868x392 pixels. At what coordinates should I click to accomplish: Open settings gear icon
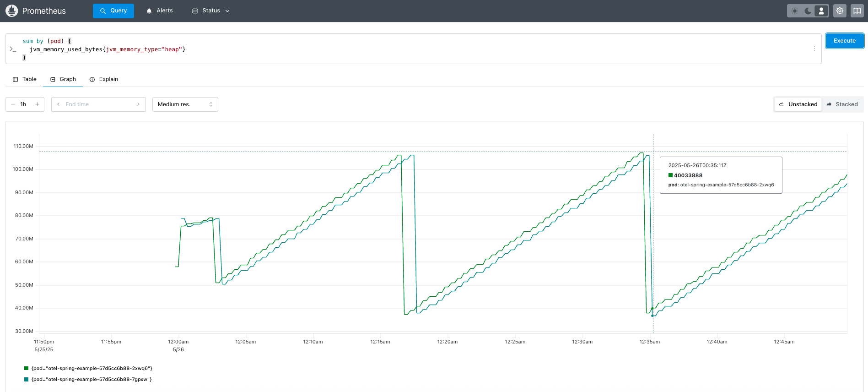pos(840,11)
